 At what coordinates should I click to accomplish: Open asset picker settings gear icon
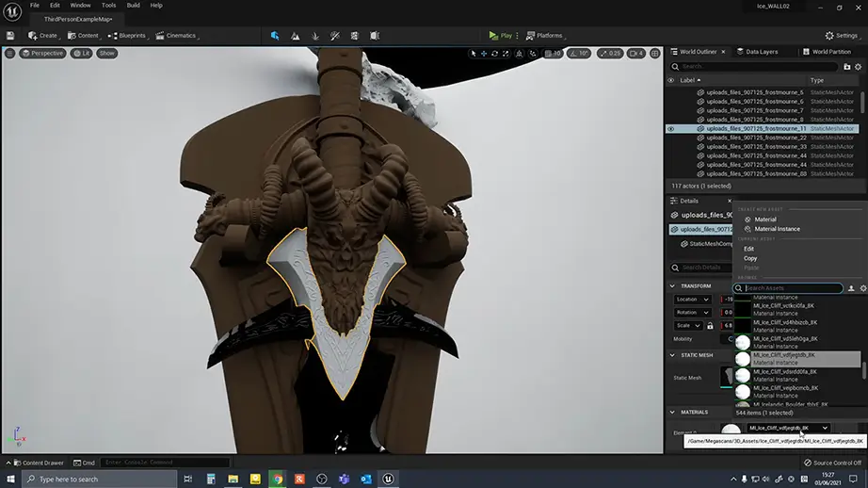point(862,288)
